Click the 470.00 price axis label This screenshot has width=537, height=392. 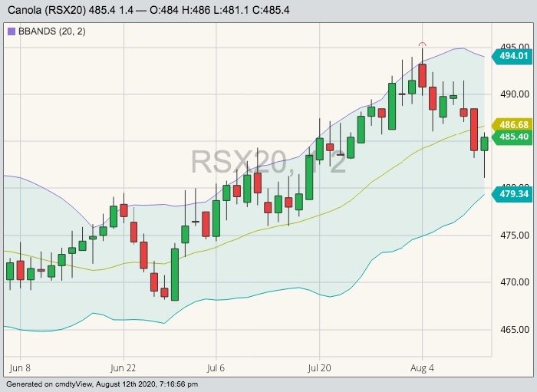point(515,282)
